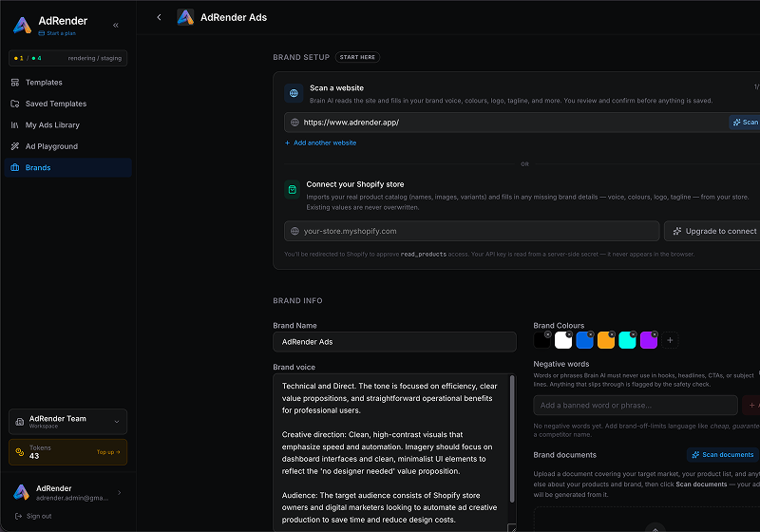Remove the orange colour swatch

click(x=612, y=334)
